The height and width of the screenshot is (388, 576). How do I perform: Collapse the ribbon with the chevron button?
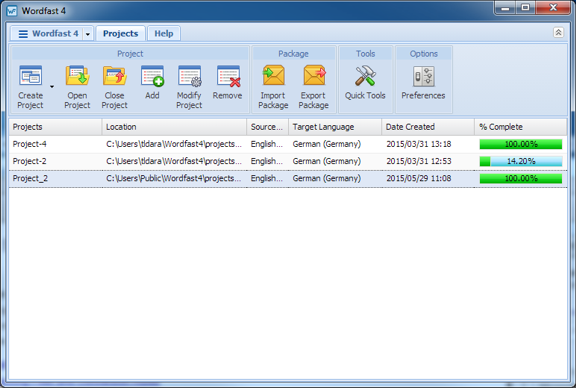pos(558,32)
